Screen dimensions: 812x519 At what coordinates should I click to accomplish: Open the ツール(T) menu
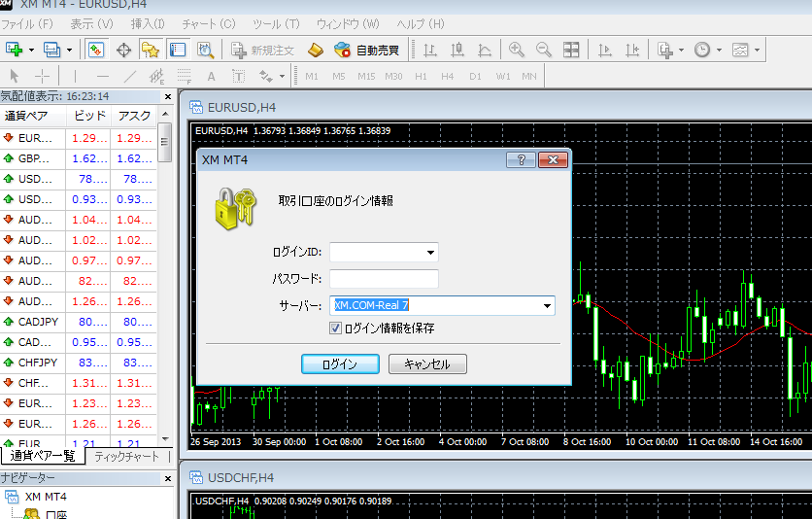(x=276, y=24)
